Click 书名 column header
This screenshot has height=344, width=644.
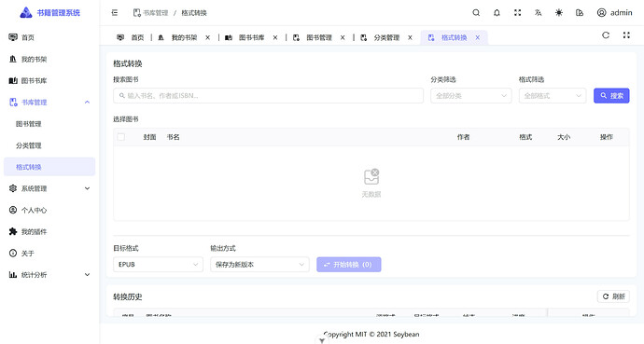point(173,137)
